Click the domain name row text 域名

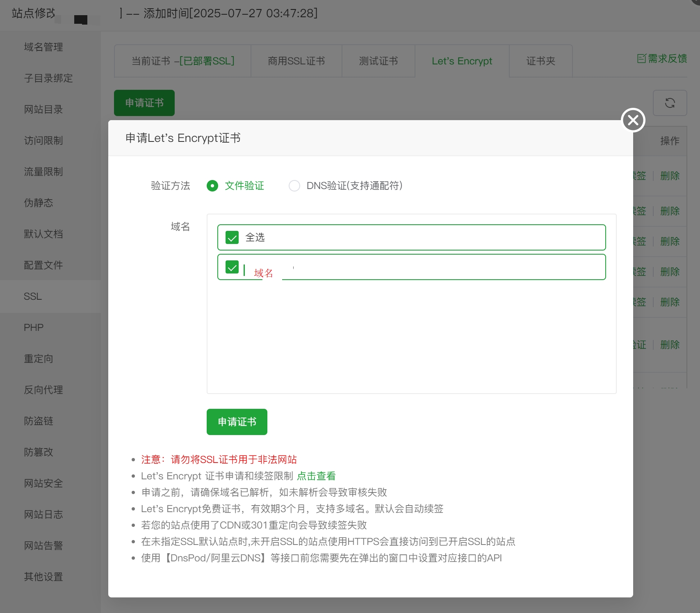click(x=264, y=273)
